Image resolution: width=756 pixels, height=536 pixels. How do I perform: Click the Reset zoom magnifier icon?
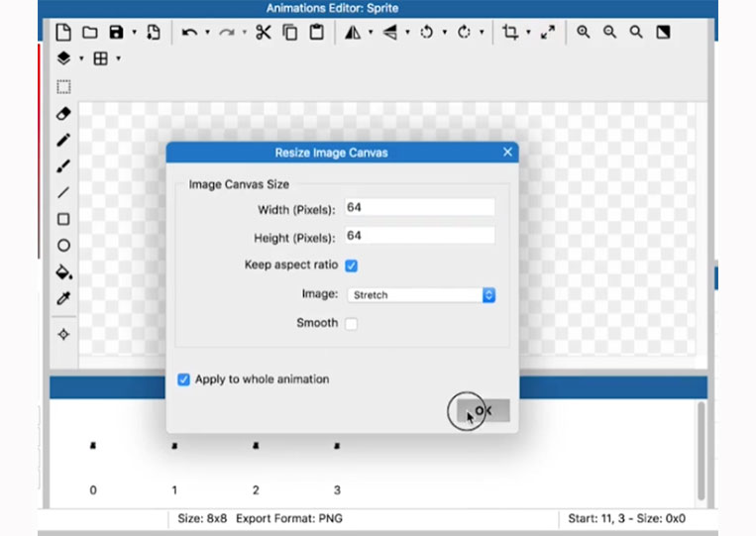[636, 33]
